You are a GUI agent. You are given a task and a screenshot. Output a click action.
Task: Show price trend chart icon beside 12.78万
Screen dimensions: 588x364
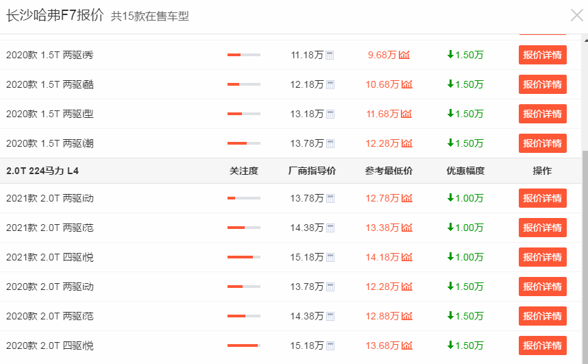click(x=407, y=198)
